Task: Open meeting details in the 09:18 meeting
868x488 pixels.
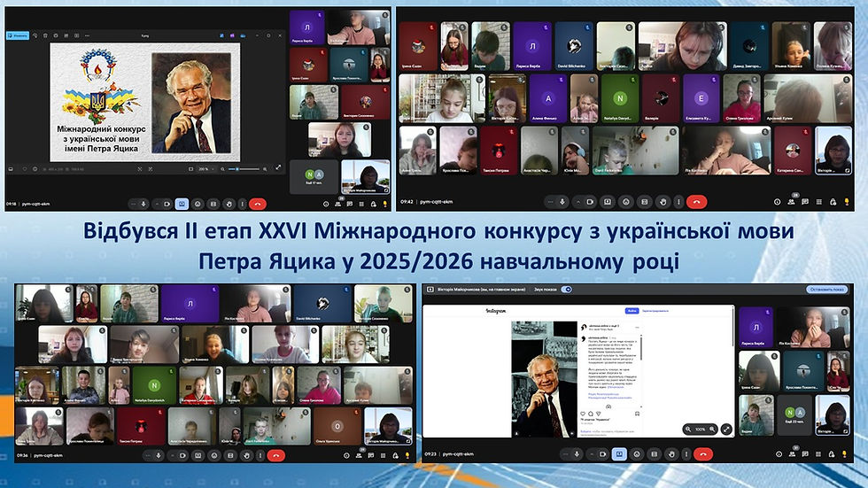Action: coord(326,204)
